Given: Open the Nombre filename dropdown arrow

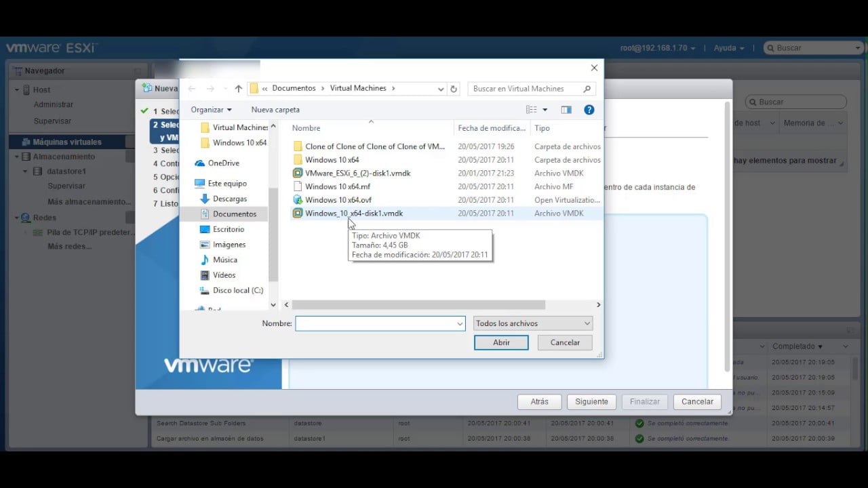Looking at the screenshot, I should pyautogui.click(x=460, y=324).
